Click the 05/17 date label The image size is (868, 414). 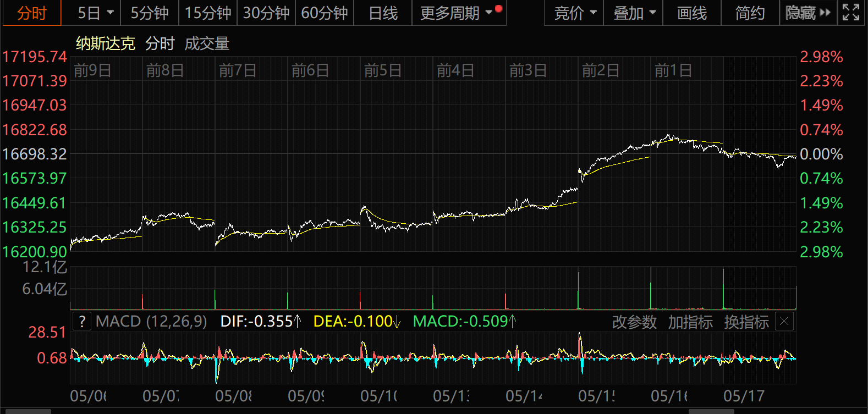pyautogui.click(x=744, y=396)
